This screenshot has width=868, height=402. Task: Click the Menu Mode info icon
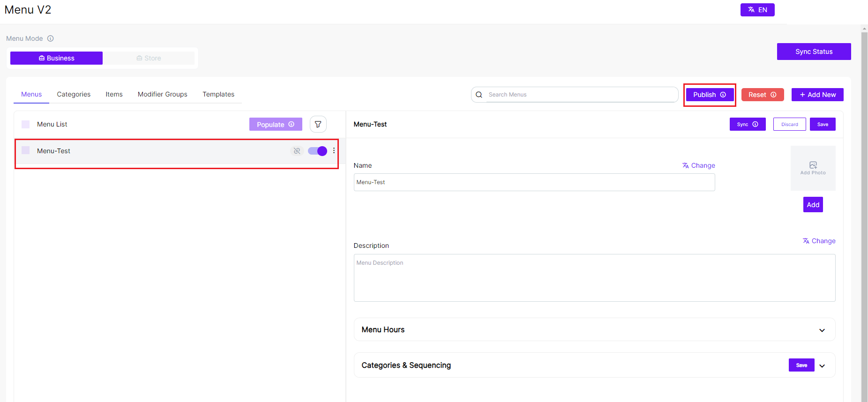tap(51, 38)
